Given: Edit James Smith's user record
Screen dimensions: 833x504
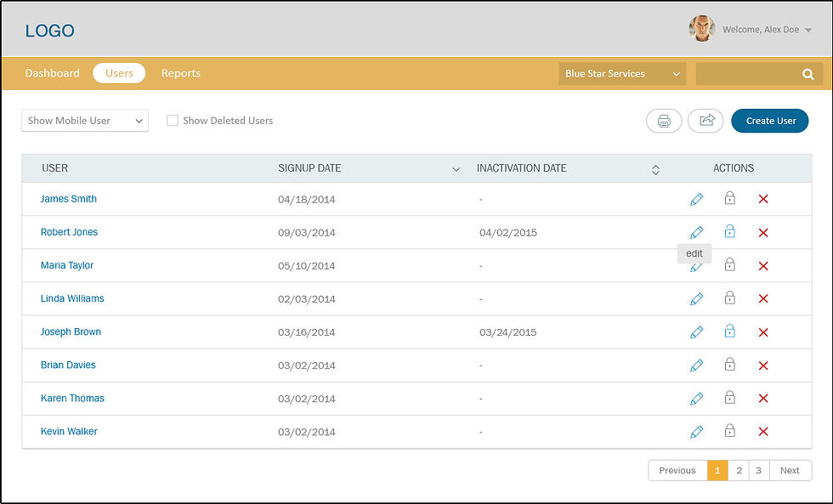Looking at the screenshot, I should (x=696, y=199).
